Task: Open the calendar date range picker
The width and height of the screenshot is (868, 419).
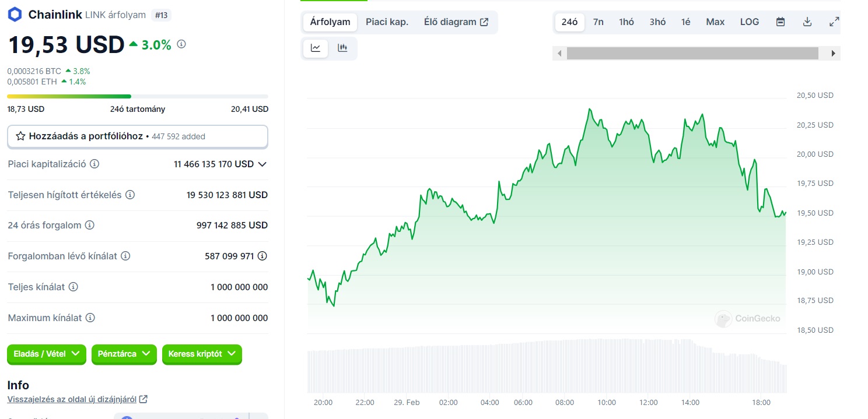Action: [780, 22]
